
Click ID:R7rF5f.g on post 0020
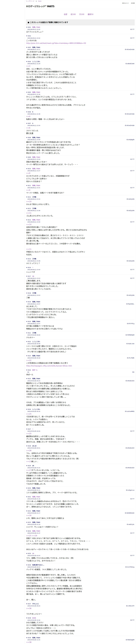(x=130, y=324)
